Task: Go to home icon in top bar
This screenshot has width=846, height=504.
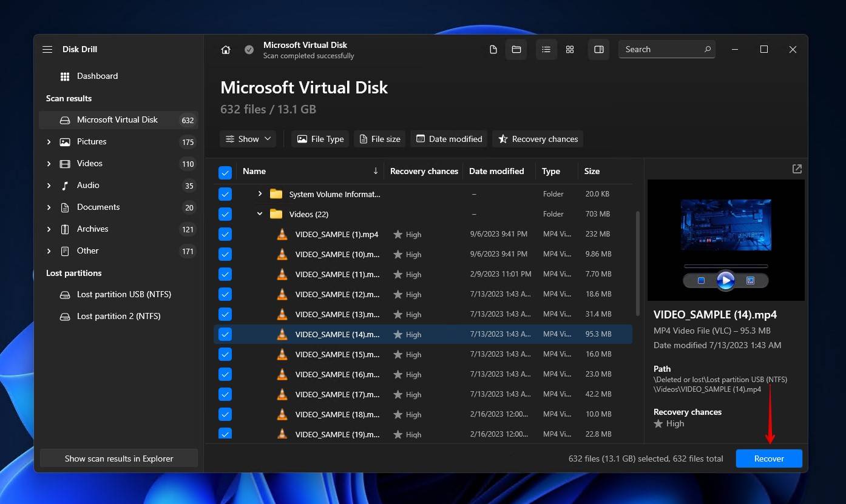Action: click(x=226, y=50)
